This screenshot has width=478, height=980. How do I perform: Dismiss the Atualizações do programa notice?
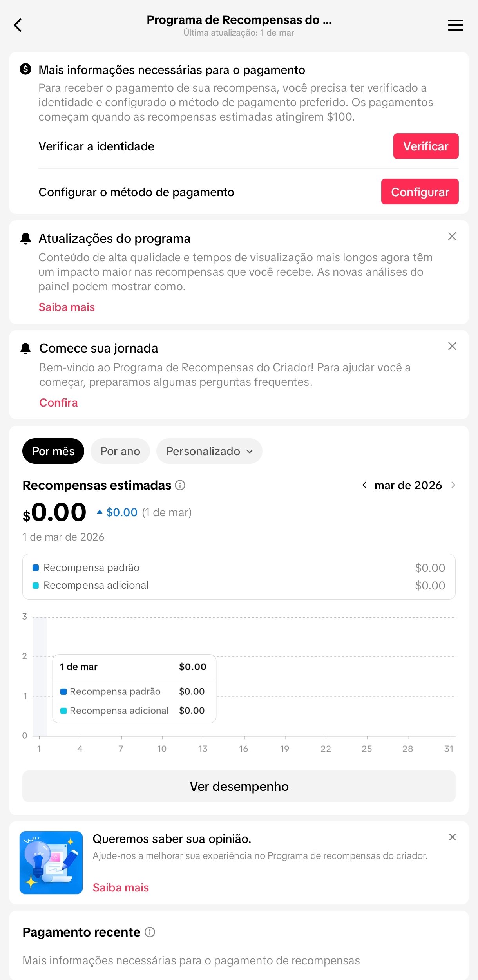(452, 236)
